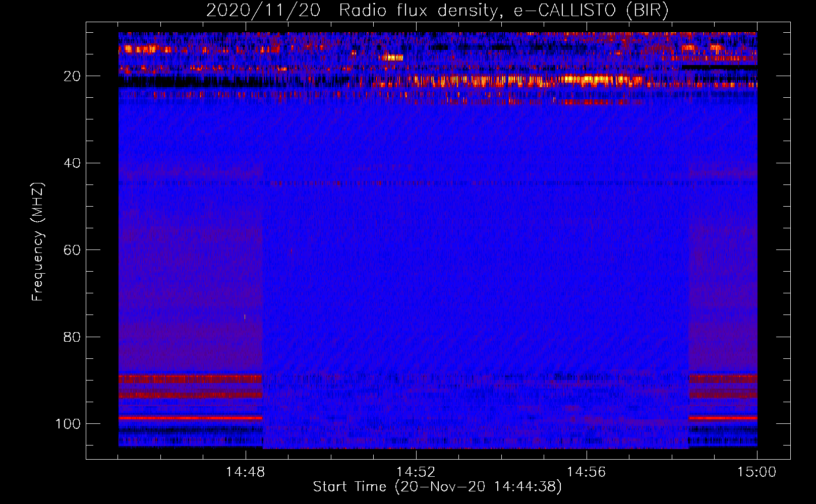Screen dimensions: 816x504
Task: Click the "20" frequency tick label
Action: coord(72,76)
